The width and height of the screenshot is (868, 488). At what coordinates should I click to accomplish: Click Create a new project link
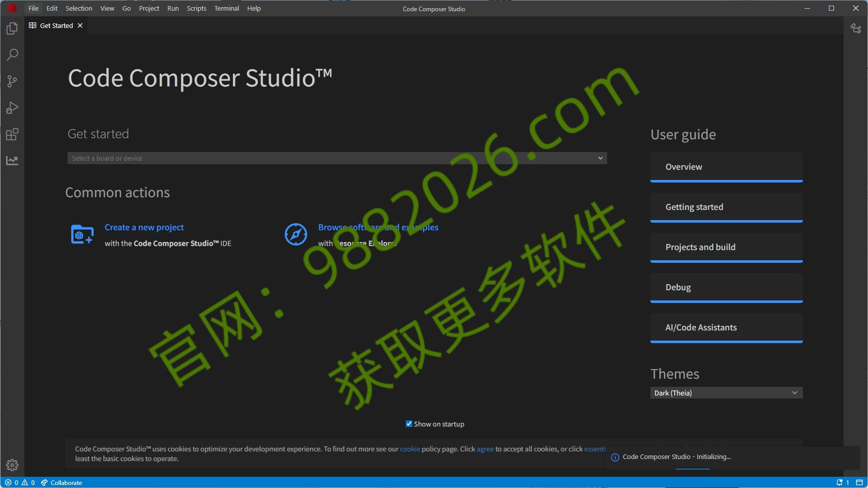point(144,227)
